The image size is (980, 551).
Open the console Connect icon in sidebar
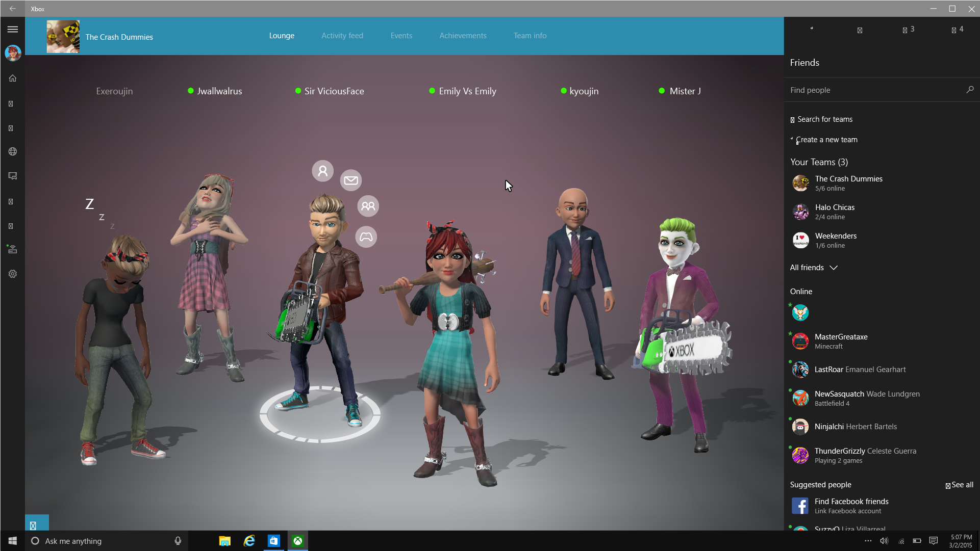tap(13, 249)
